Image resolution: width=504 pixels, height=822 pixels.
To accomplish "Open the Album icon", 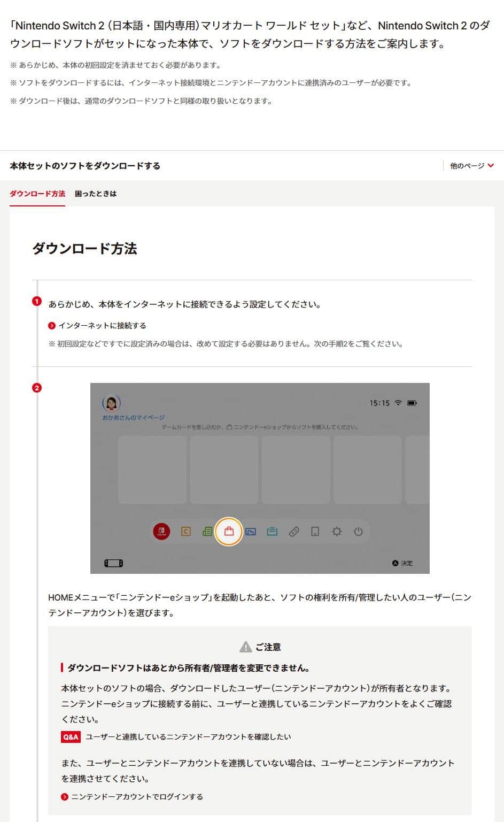I will pos(250,532).
